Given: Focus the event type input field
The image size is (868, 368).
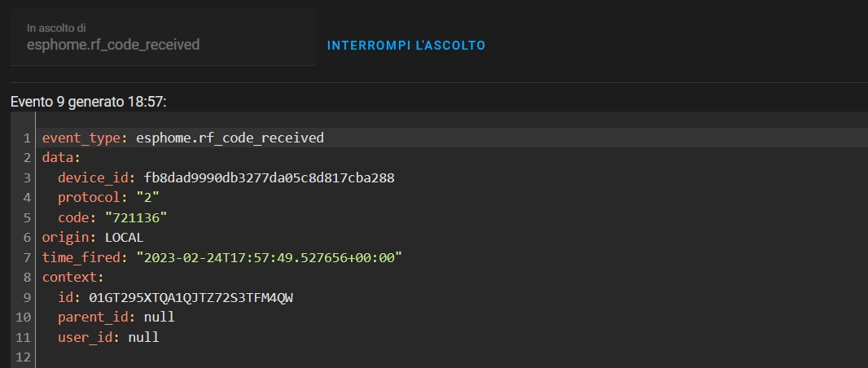Looking at the screenshot, I should tap(164, 37).
